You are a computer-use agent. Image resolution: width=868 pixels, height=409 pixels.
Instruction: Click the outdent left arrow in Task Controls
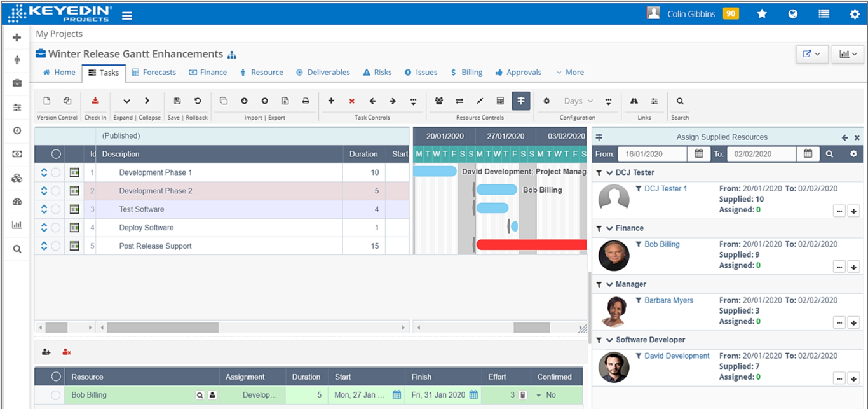[x=372, y=101]
